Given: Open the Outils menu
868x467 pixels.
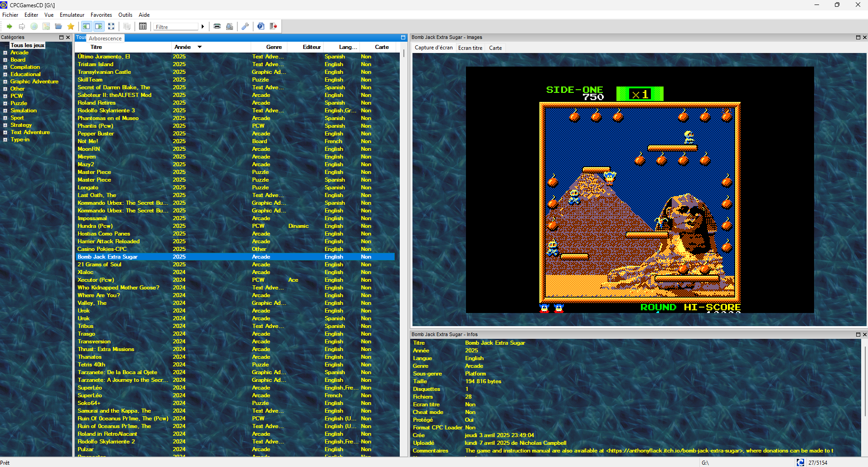Looking at the screenshot, I should pos(126,15).
